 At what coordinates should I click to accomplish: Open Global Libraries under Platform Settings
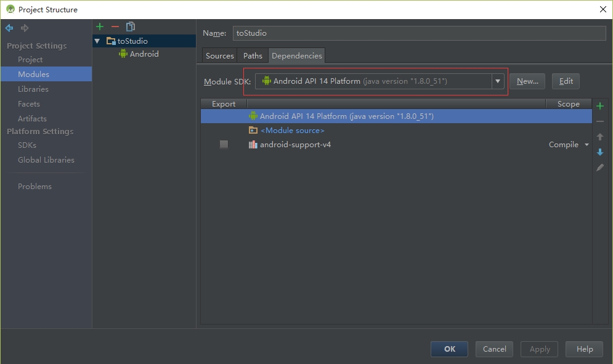pos(46,160)
